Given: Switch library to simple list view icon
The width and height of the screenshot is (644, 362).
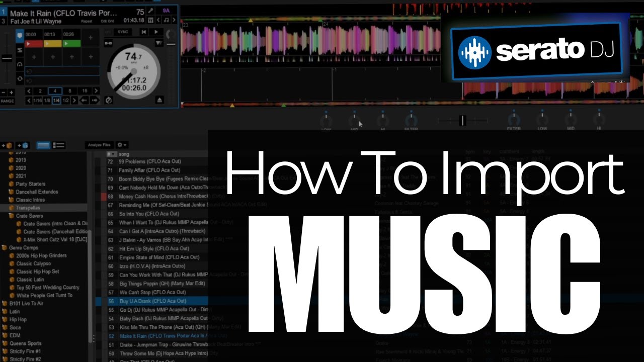Looking at the screenshot, I should pos(43,145).
